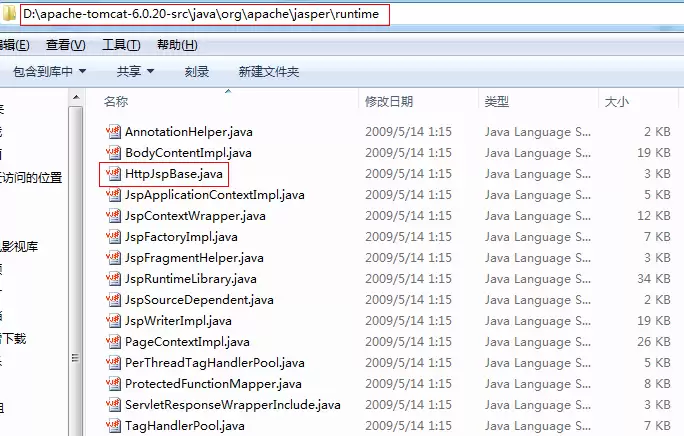Click the HttpJspBase.java file icon
The width and height of the screenshot is (684, 436).
coord(113,174)
